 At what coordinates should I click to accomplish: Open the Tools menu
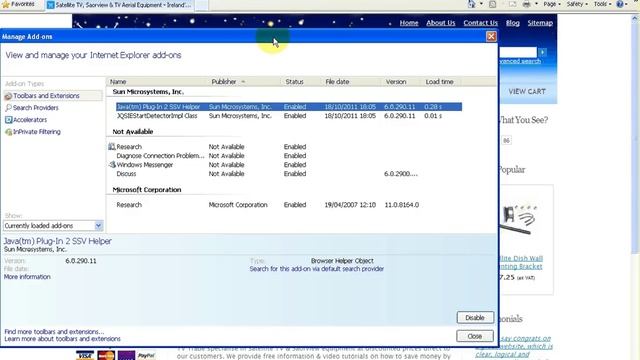tap(602, 4)
